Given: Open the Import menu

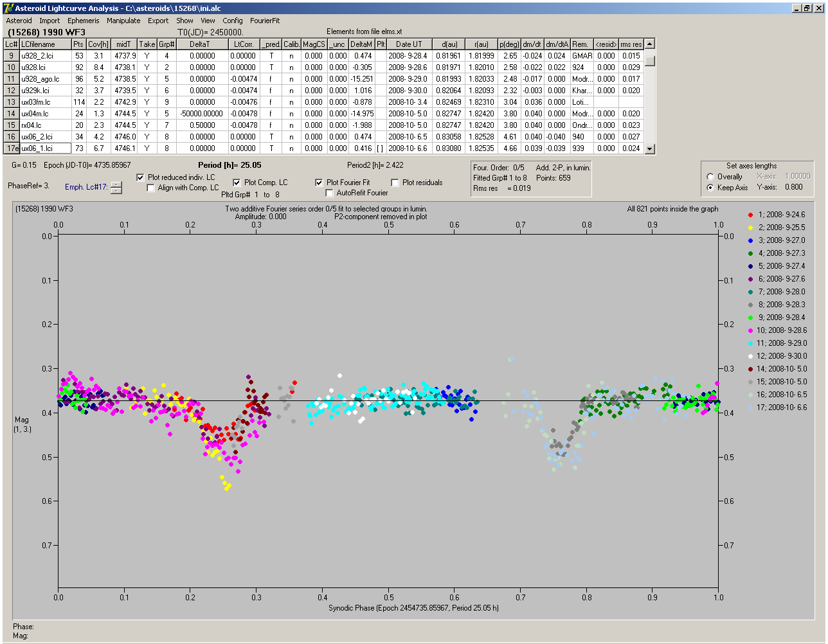Looking at the screenshot, I should point(50,21).
